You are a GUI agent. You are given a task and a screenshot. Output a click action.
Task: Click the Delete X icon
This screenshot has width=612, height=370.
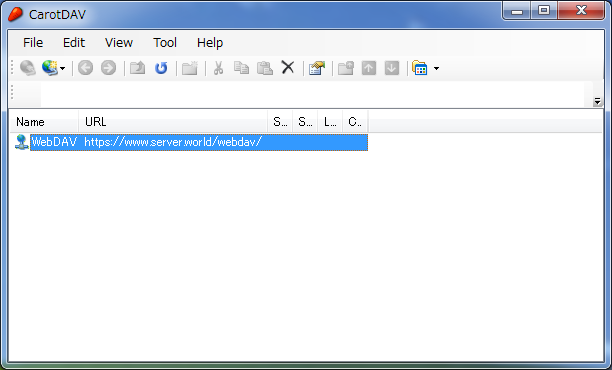click(288, 68)
